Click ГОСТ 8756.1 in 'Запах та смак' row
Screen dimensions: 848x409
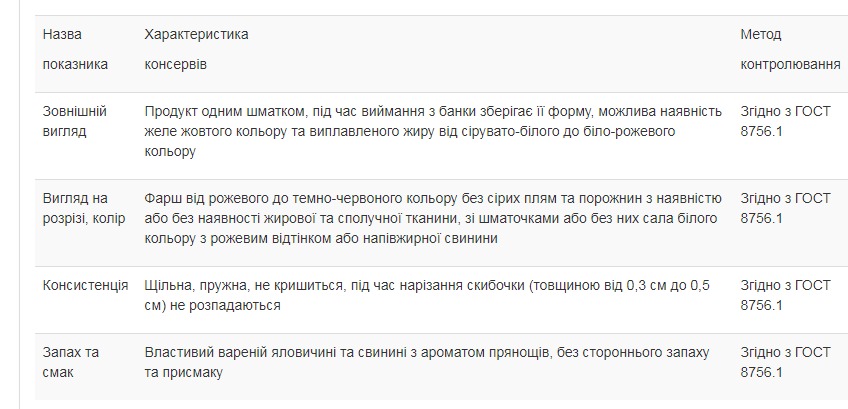[x=785, y=363]
